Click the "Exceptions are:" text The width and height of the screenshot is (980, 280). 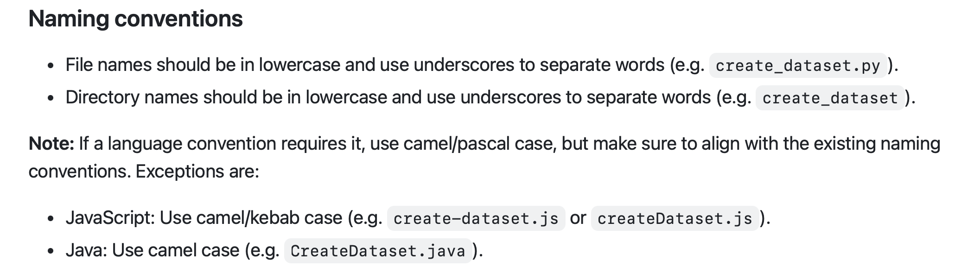click(197, 172)
